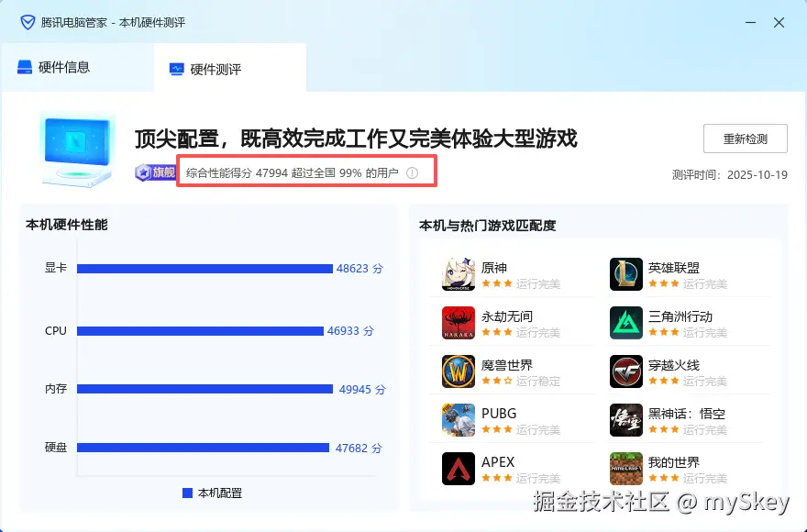
Task: Click the League of Legends game icon
Action: click(625, 274)
